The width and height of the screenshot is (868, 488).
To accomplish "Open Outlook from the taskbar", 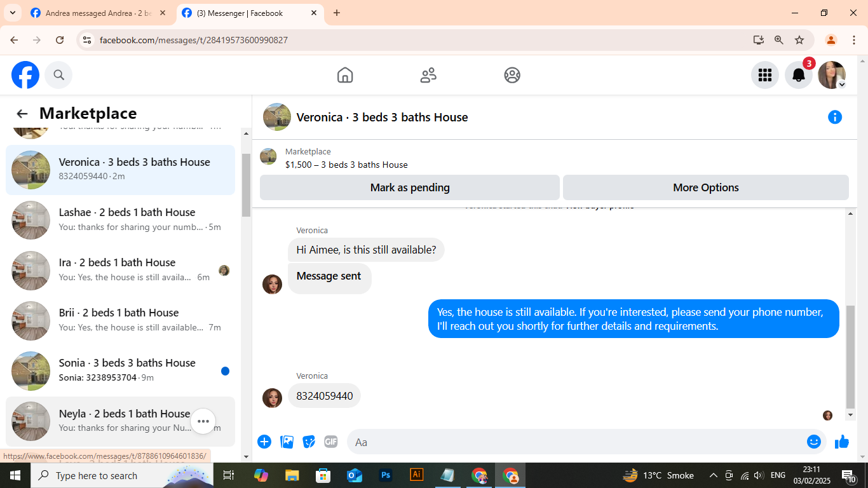I will (355, 475).
